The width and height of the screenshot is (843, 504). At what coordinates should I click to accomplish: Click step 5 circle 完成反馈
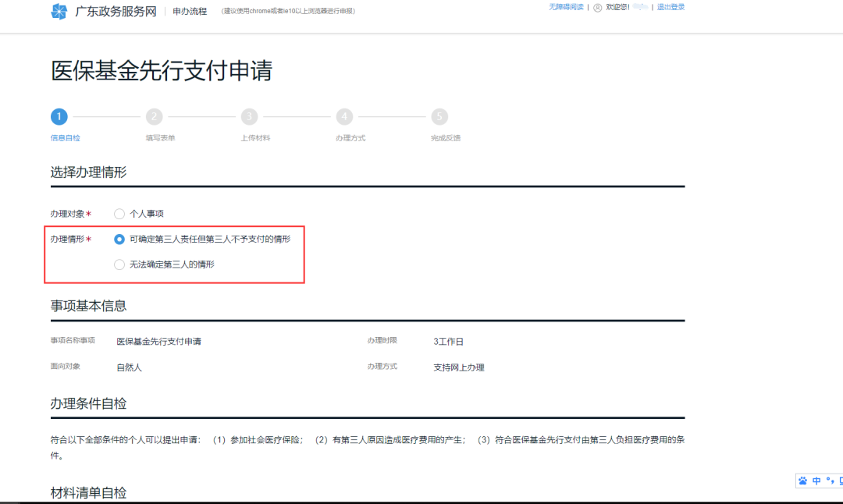pos(439,117)
